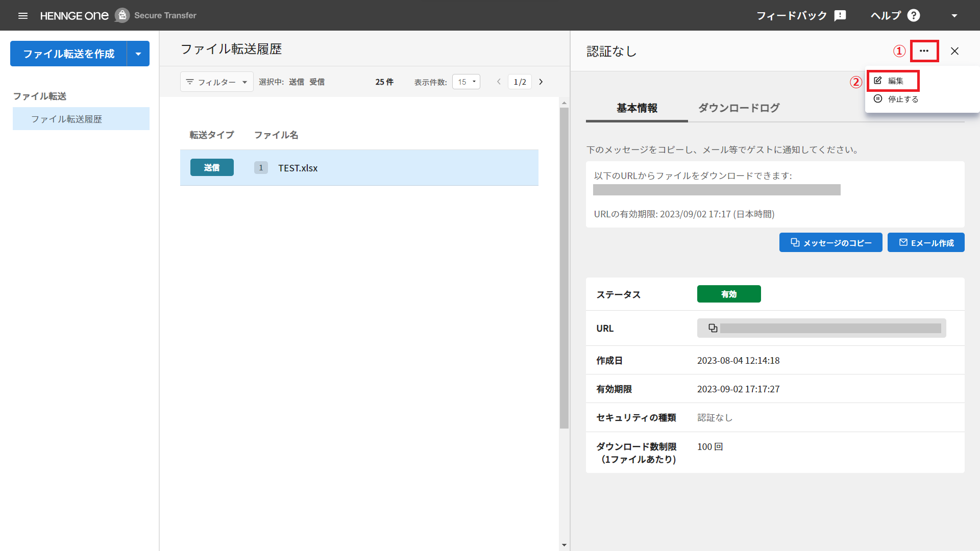
Task: Expand the account dropdown arrow in header
Action: click(x=954, y=16)
